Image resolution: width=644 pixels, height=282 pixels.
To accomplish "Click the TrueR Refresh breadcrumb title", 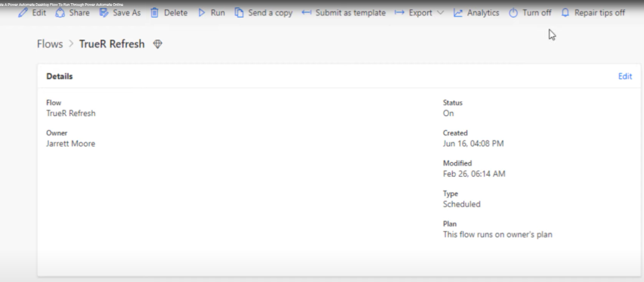I will [x=112, y=44].
